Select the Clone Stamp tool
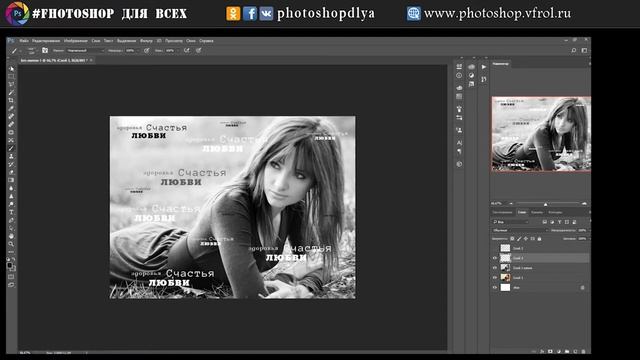The image size is (640, 360). [11, 156]
